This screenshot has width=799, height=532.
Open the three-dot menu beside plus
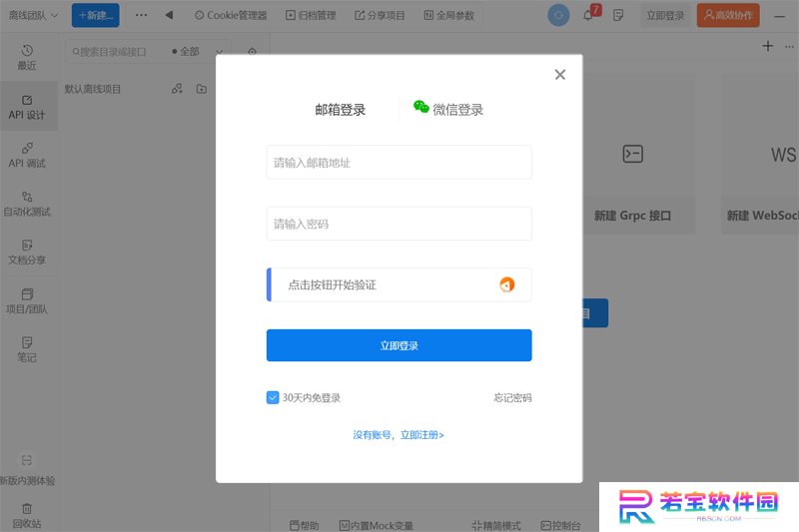click(x=789, y=46)
